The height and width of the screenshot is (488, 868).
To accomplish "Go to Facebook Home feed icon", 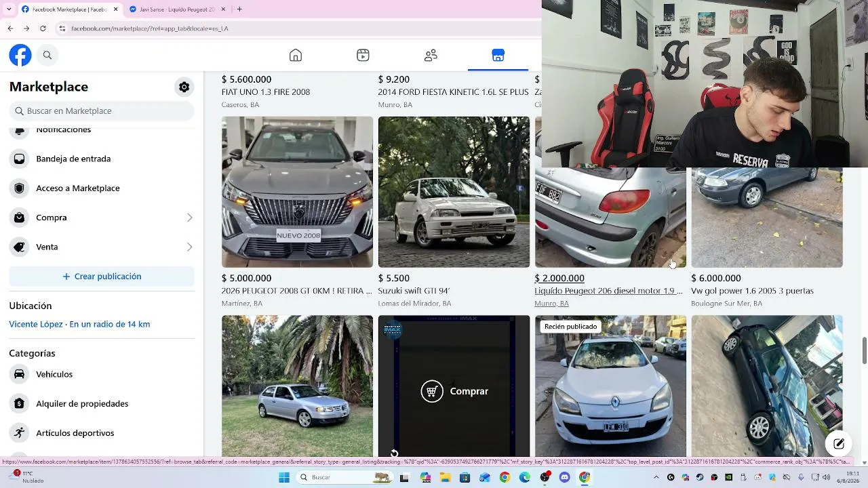I will pyautogui.click(x=296, y=55).
